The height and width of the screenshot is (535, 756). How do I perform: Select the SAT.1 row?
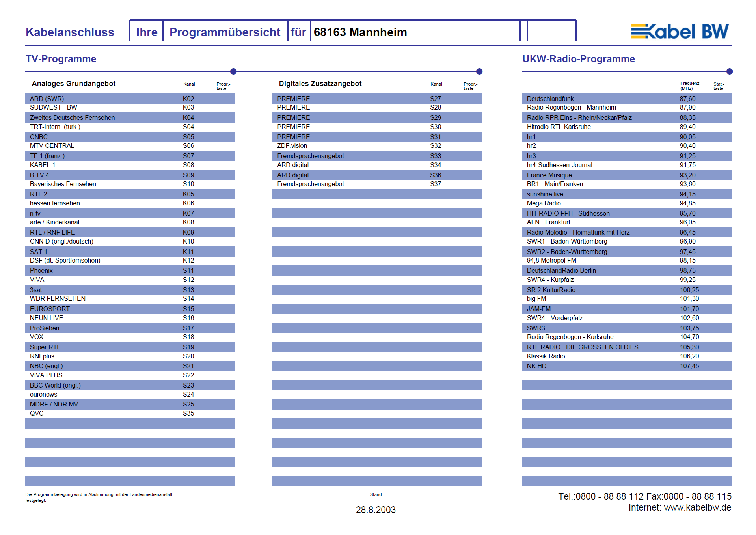tap(130, 252)
